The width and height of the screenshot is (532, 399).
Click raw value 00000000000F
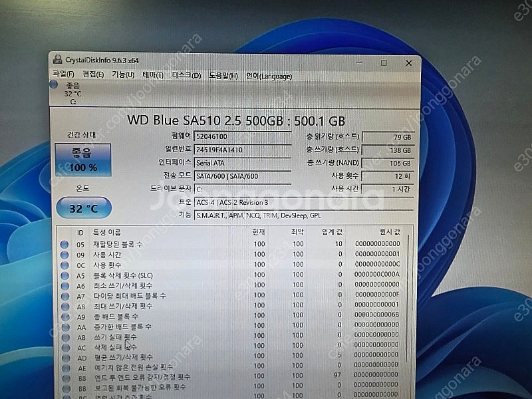[x=377, y=294]
